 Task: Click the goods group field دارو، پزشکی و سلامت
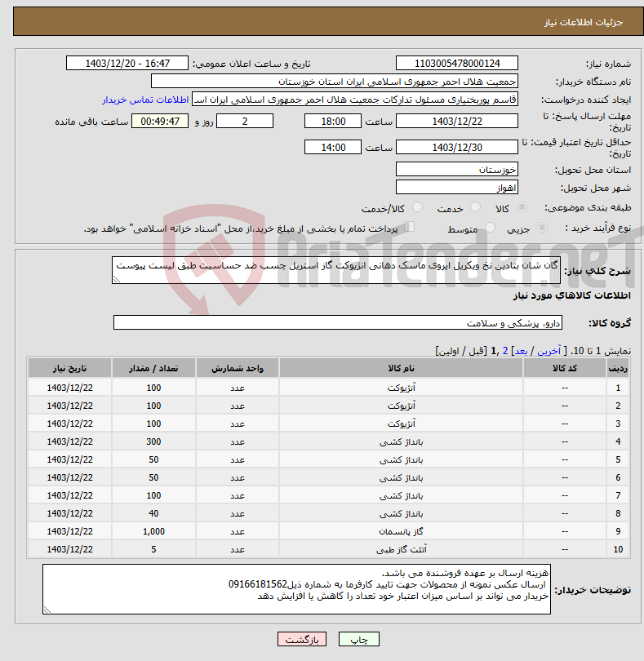pyautogui.click(x=337, y=322)
